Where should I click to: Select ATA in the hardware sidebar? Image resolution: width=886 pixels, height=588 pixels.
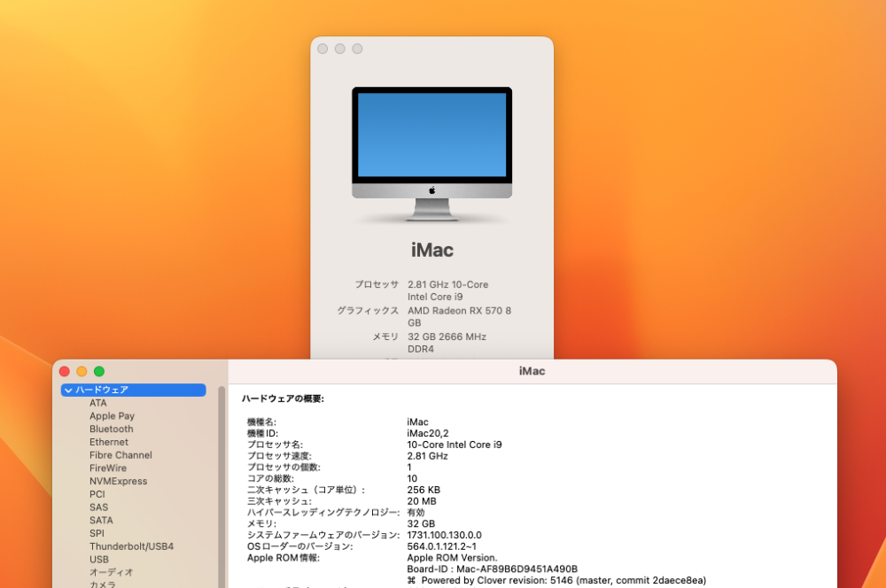click(97, 403)
